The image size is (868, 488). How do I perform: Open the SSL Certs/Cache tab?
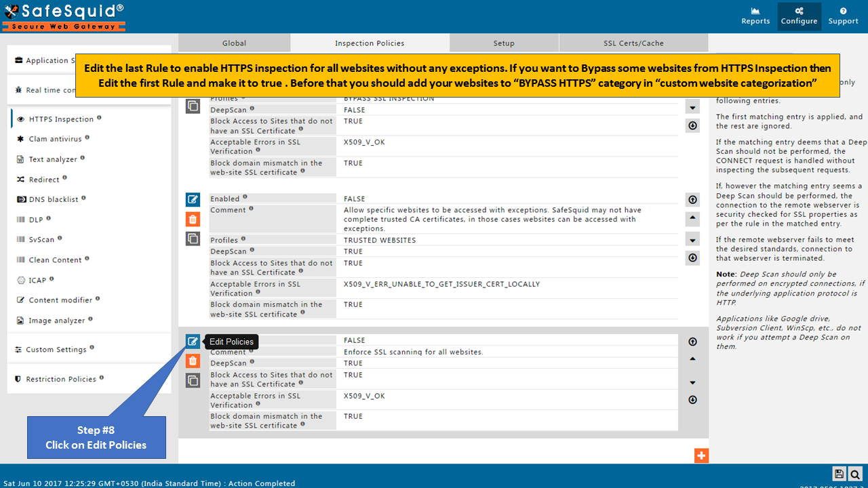(633, 43)
